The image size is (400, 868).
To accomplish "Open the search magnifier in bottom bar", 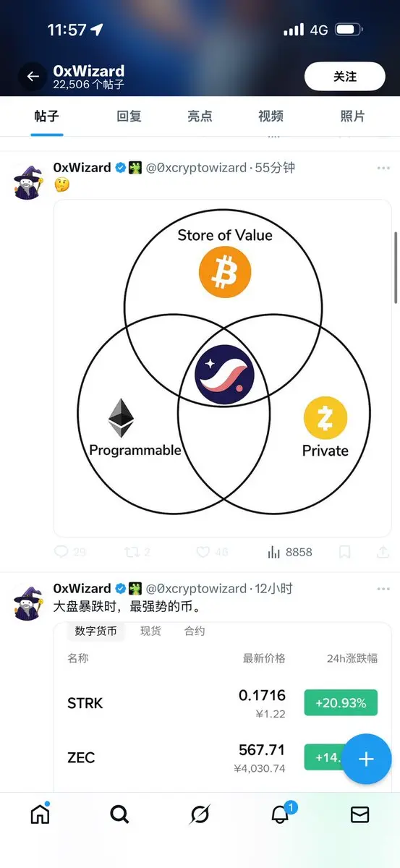I will (x=119, y=814).
